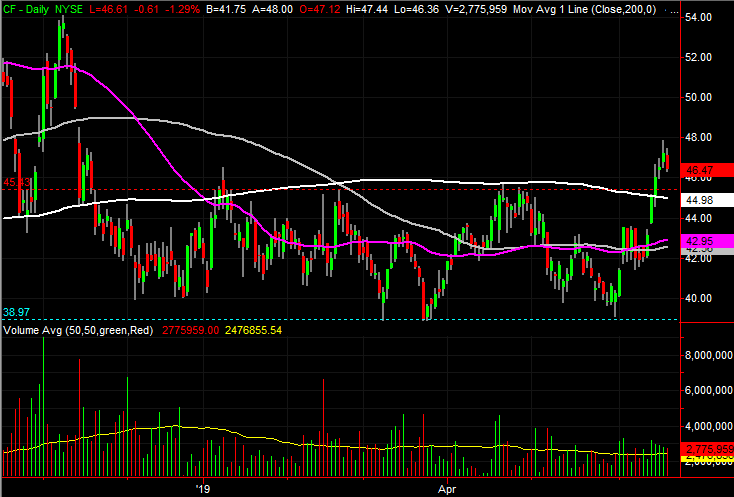The image size is (734, 497).
Task: Click the bid value B=41.75
Action: tap(226, 9)
